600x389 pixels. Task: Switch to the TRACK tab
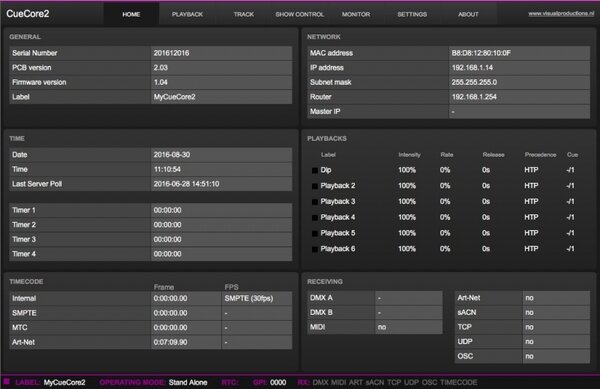[x=244, y=14]
